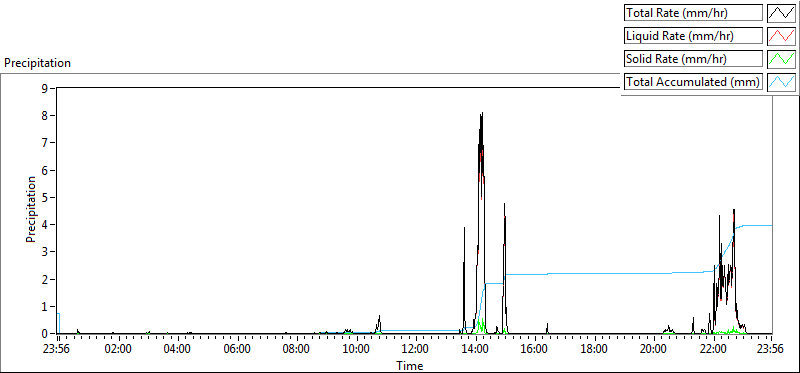The image size is (800, 373).
Task: Click the 20:00 time axis tick label
Action: 654,350
